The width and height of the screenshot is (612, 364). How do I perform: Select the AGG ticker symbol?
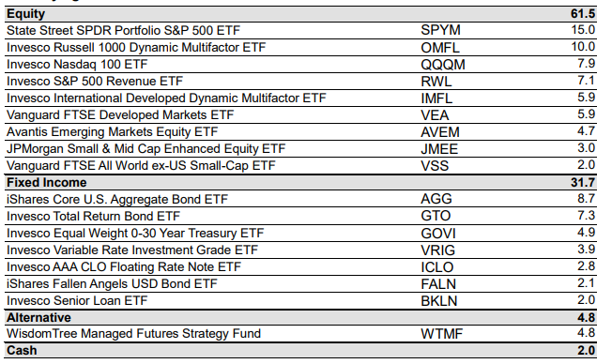[436, 200]
